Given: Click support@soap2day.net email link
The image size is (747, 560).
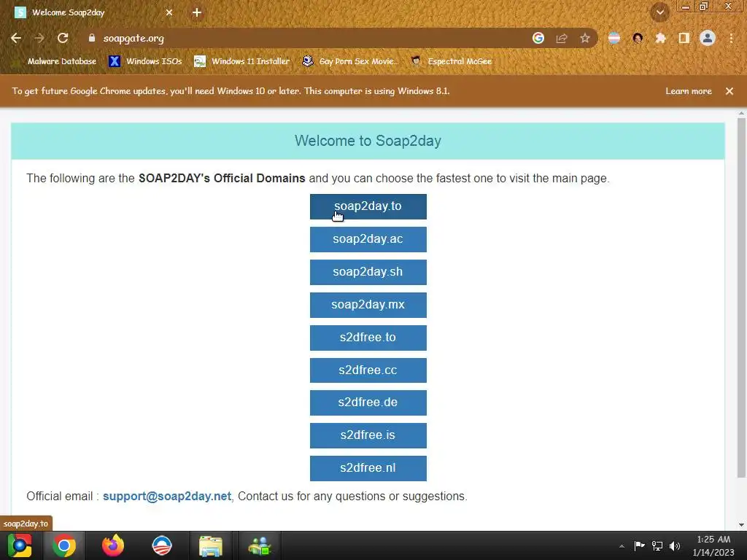Looking at the screenshot, I should coord(167,496).
